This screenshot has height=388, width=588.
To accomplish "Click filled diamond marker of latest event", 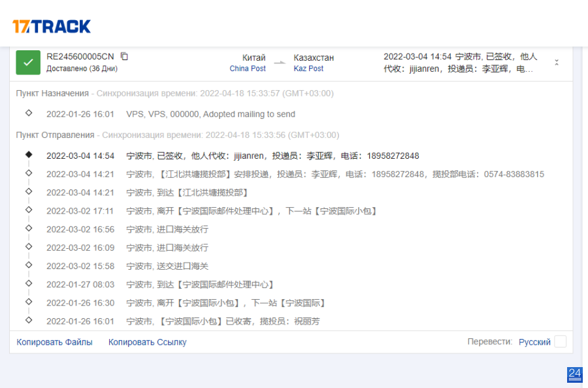I will click(29, 154).
